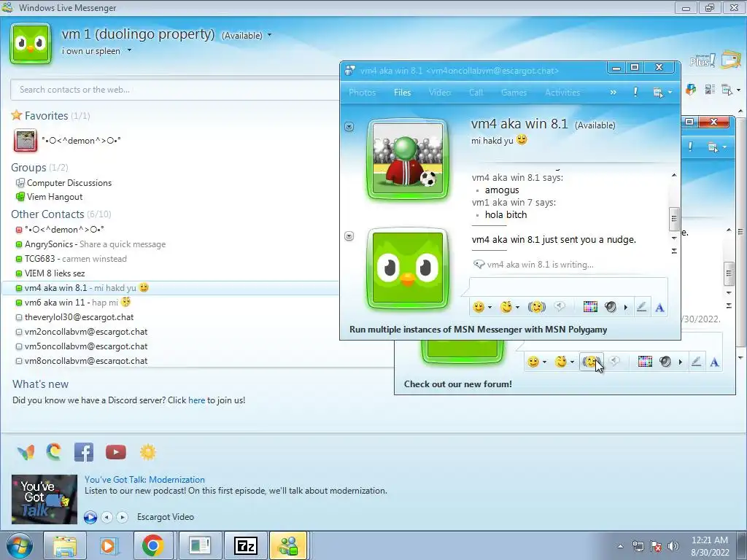Click your Duolingo owl profile picture
This screenshot has width=747, height=560.
(31, 43)
